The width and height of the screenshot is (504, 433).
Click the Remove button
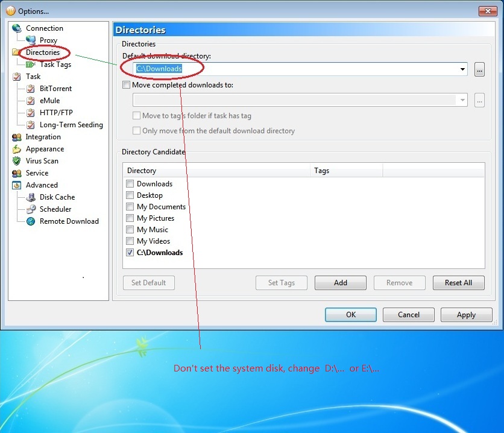(x=400, y=283)
